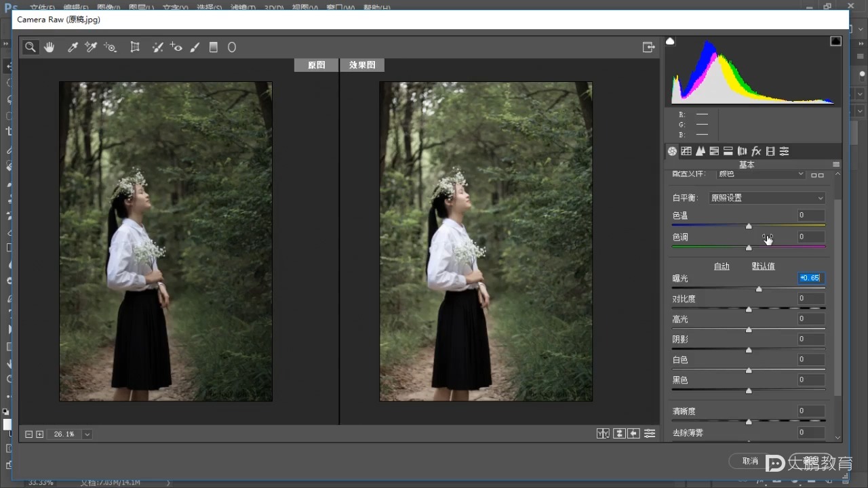
Task: Toggle the highlight clipping warning
Action: 836,41
